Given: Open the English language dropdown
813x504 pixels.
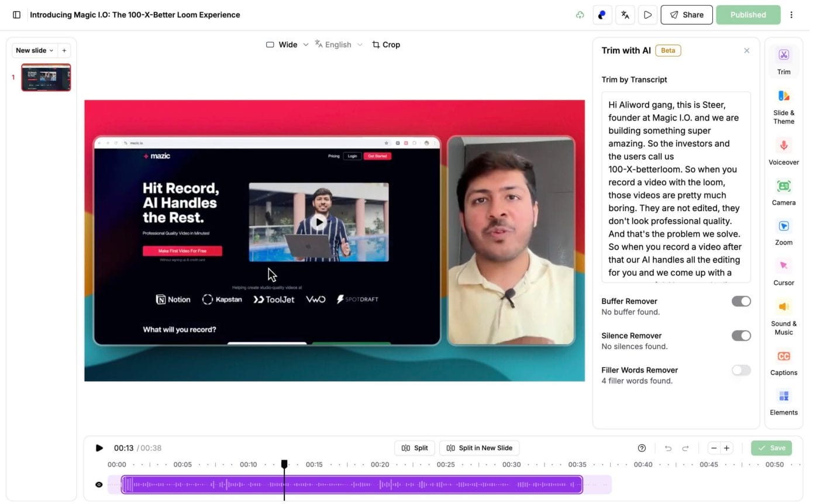Looking at the screenshot, I should (339, 44).
